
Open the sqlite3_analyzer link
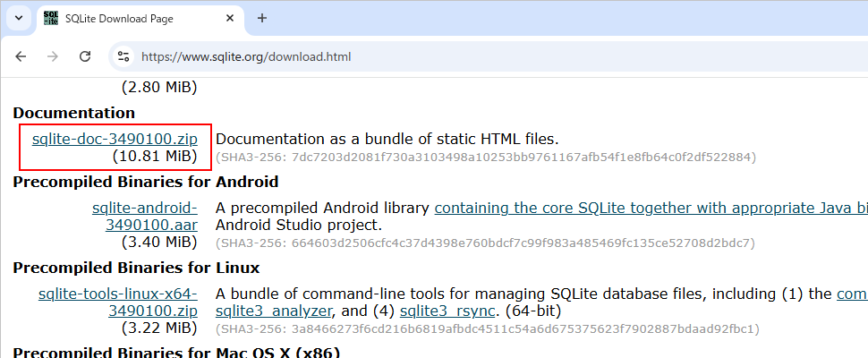point(274,311)
